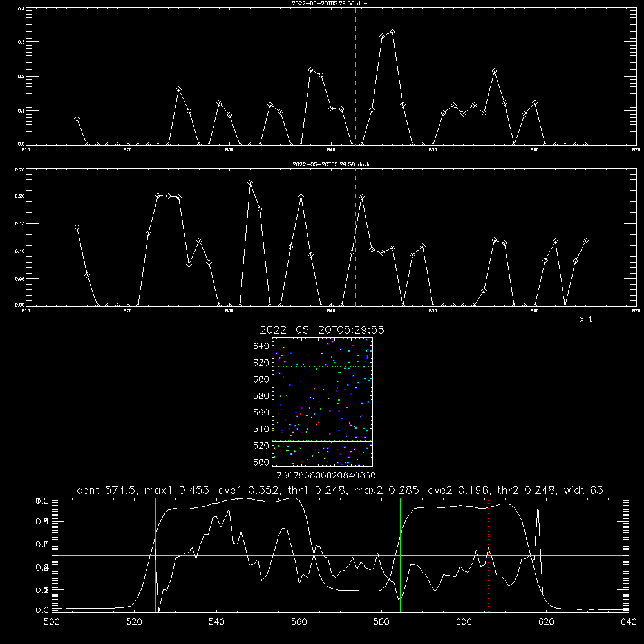Viewport: 644px width, 644px height.
Task: Click the left green dashed line in dusk plot
Action: tap(205, 238)
